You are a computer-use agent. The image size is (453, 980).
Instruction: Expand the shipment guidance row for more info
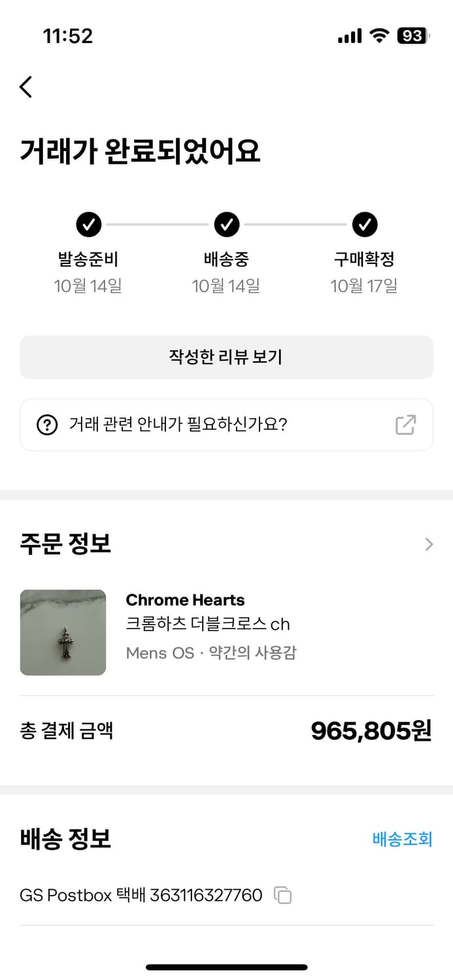(x=226, y=425)
